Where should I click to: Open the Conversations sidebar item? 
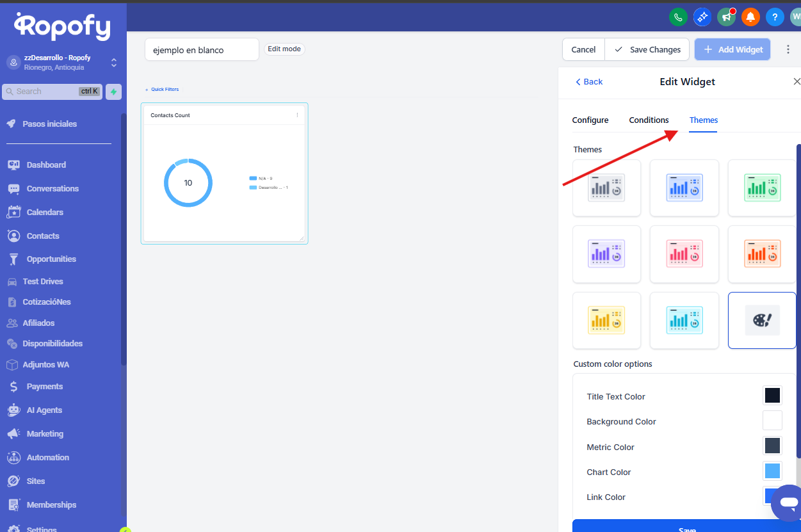(x=53, y=189)
